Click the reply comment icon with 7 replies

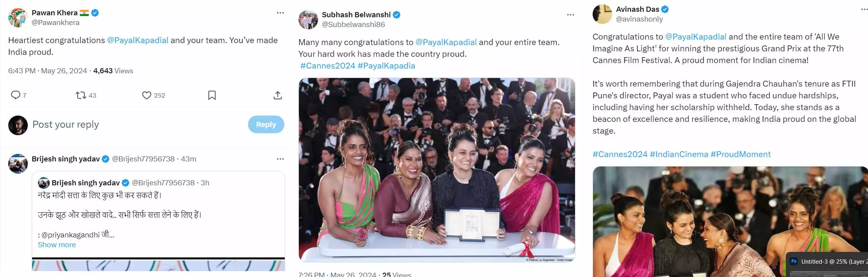[x=16, y=95]
